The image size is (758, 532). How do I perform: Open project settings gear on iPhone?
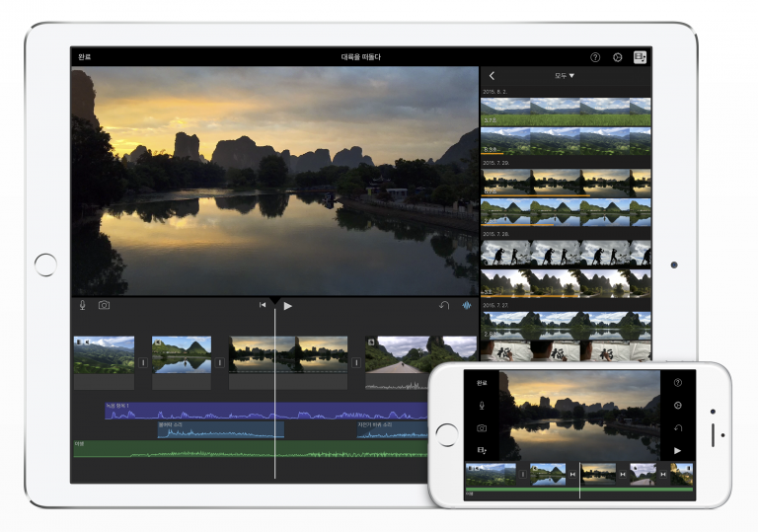pyautogui.click(x=678, y=406)
